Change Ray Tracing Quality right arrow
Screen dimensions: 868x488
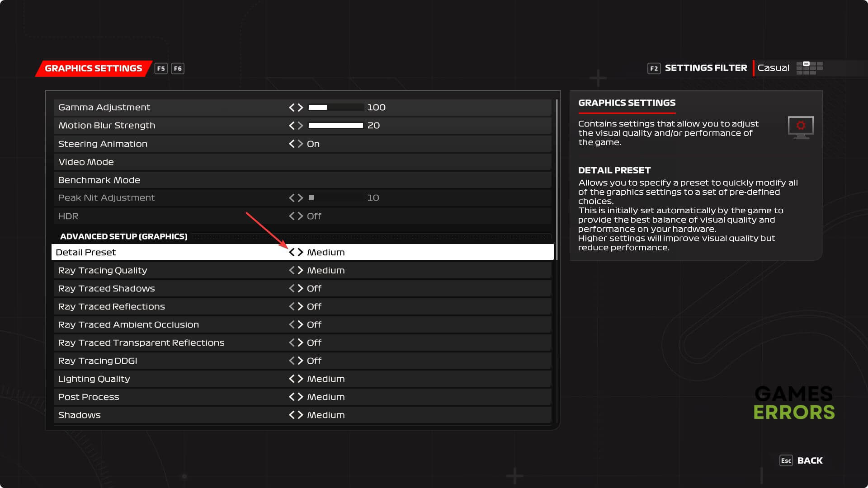pos(300,270)
